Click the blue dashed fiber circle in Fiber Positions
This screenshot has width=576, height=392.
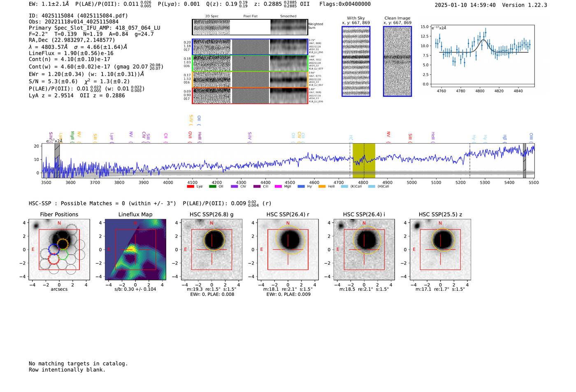tap(54, 249)
